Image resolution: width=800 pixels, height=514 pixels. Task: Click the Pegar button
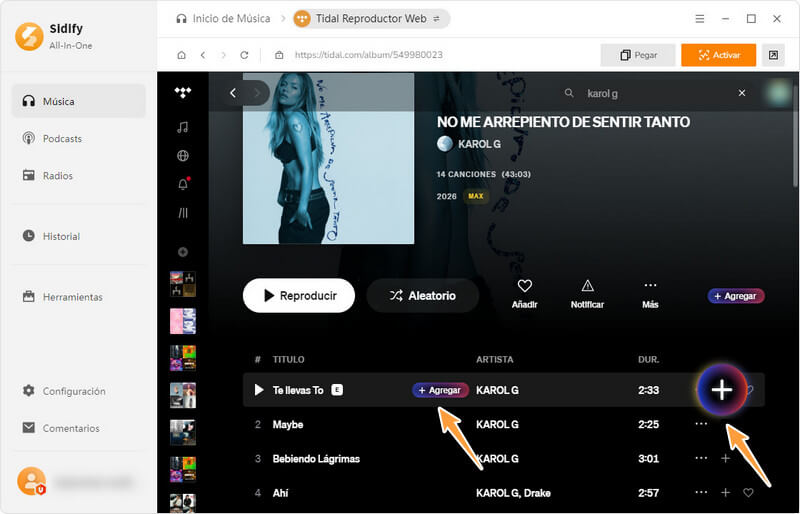tap(638, 55)
